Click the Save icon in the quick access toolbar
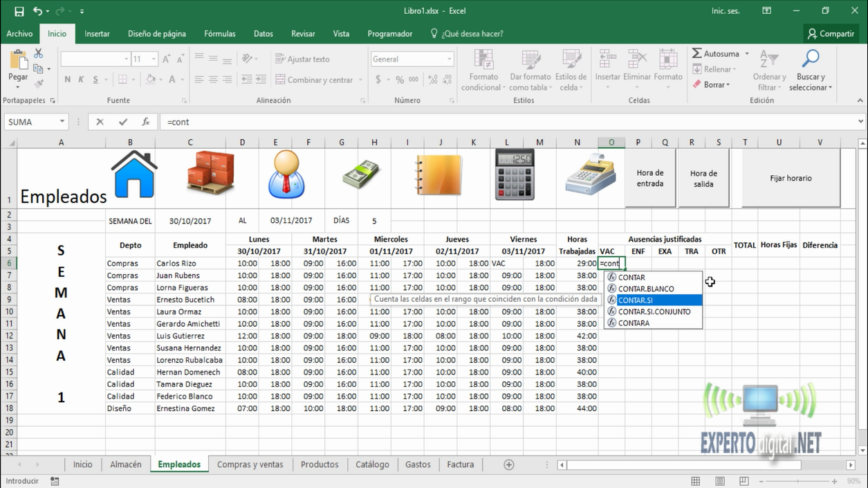Viewport: 868px width, 488px height. (19, 11)
